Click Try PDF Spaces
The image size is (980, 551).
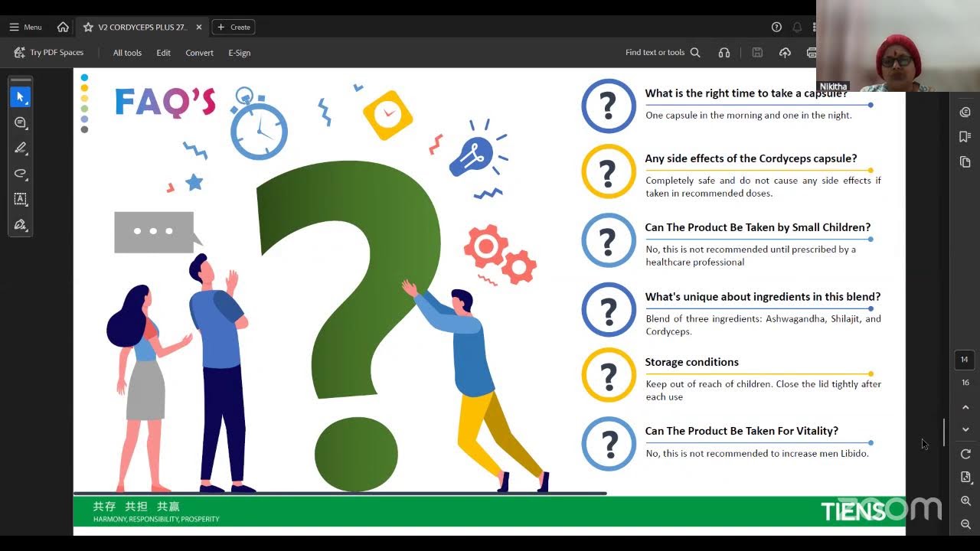coord(48,53)
